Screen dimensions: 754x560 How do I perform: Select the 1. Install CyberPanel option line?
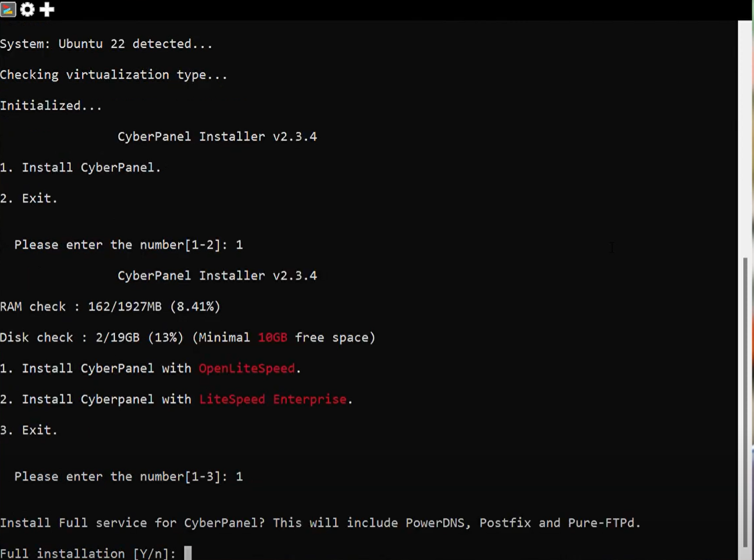(80, 167)
